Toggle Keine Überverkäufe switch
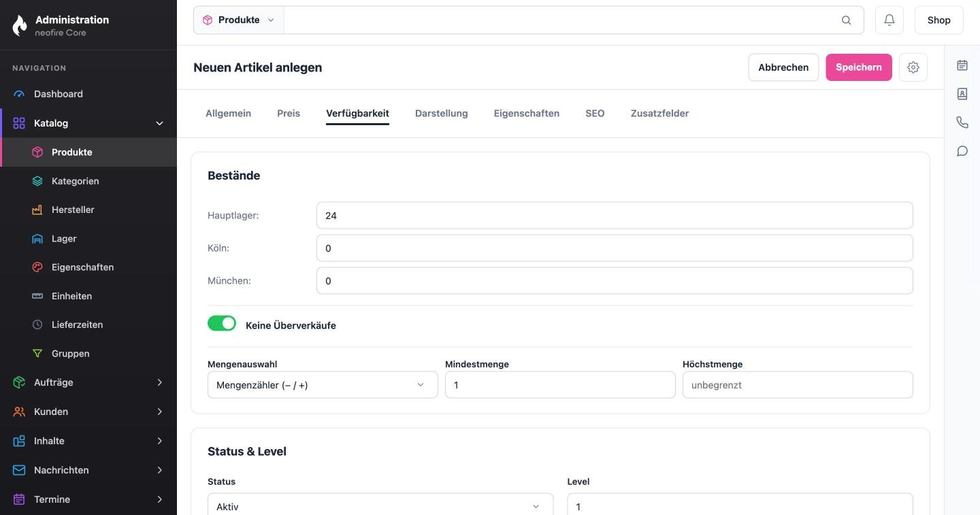980x515 pixels. (222, 323)
